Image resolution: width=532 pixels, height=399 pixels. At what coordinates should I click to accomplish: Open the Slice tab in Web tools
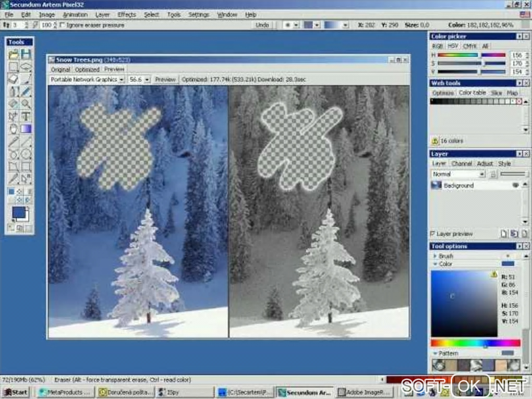coord(496,93)
